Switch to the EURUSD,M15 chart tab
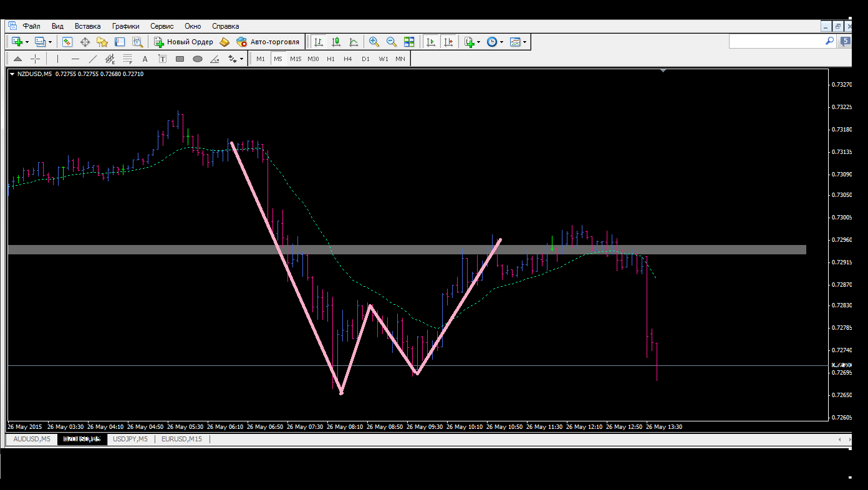 [182, 439]
